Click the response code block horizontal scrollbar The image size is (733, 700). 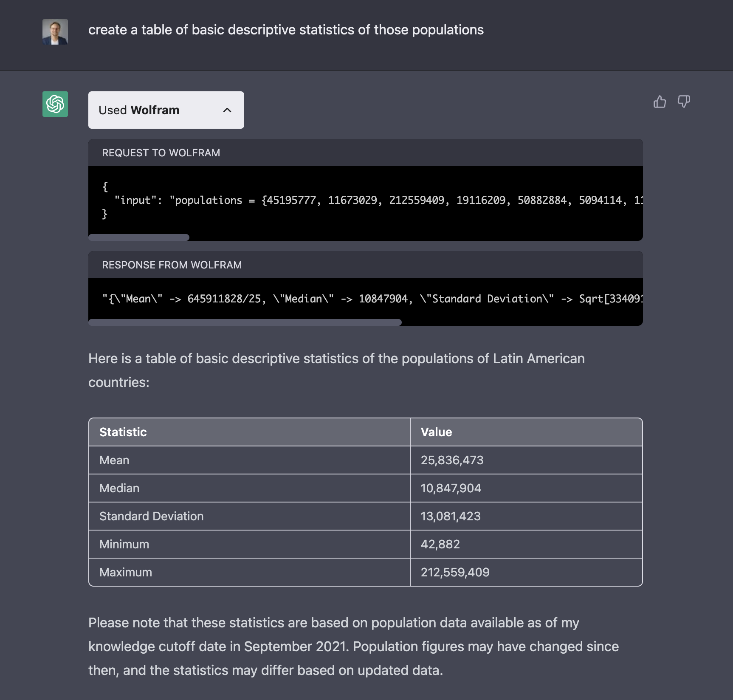(244, 322)
